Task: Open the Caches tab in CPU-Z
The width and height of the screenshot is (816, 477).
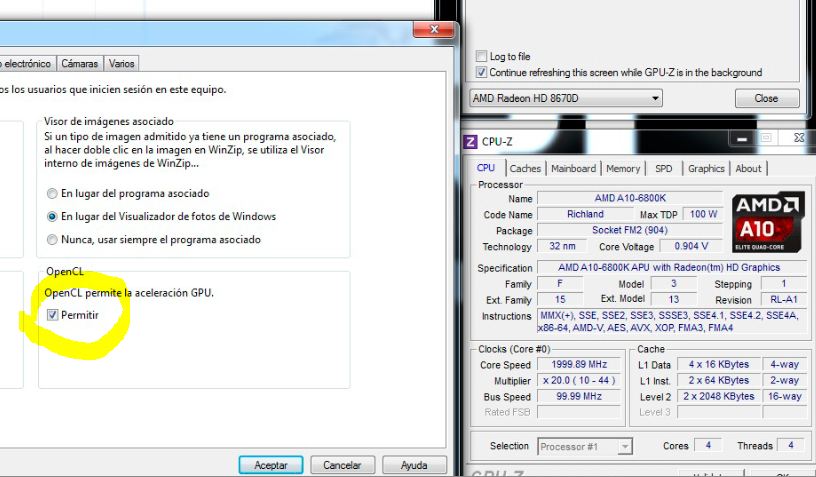Action: [x=525, y=169]
